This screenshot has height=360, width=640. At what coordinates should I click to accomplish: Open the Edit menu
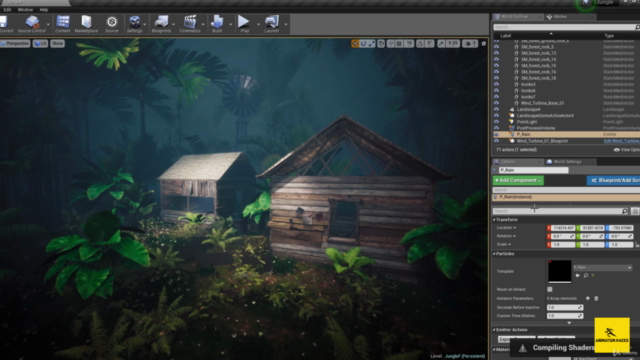tap(7, 9)
